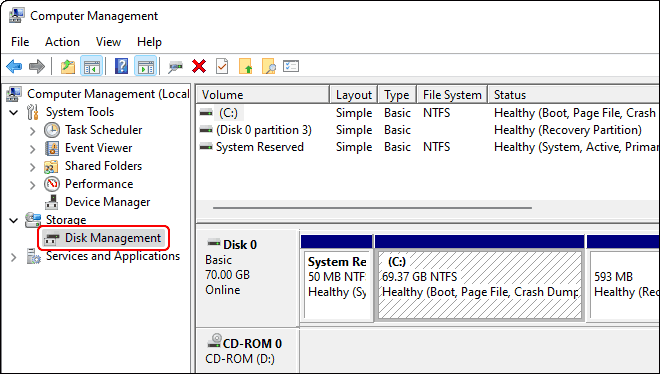Toggle Show/Hide Action Pane toolbar icon
This screenshot has height=374, width=660.
point(146,66)
